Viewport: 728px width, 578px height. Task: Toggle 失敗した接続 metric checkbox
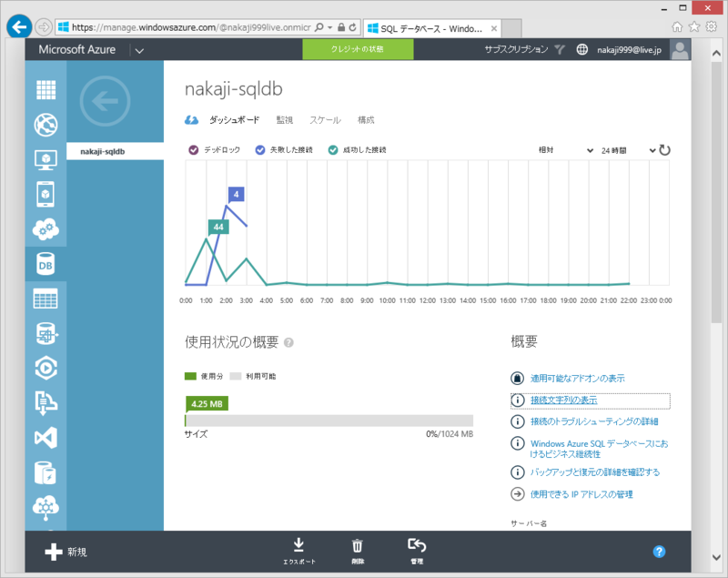point(260,150)
